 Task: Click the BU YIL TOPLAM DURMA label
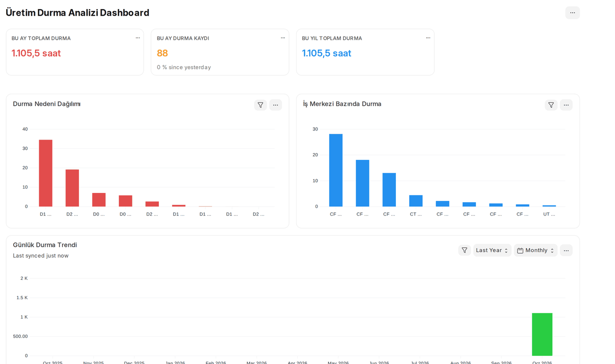click(x=332, y=38)
